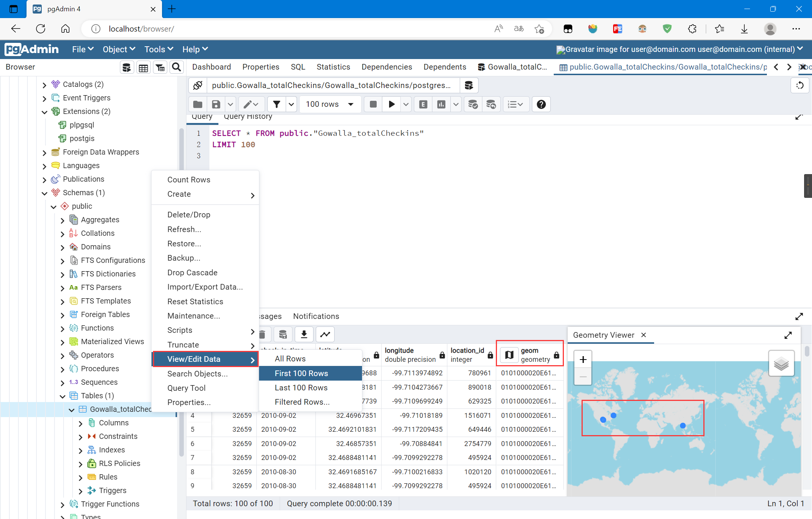Choose Filtered Rows in submenu
812x519 pixels.
pyautogui.click(x=311, y=402)
